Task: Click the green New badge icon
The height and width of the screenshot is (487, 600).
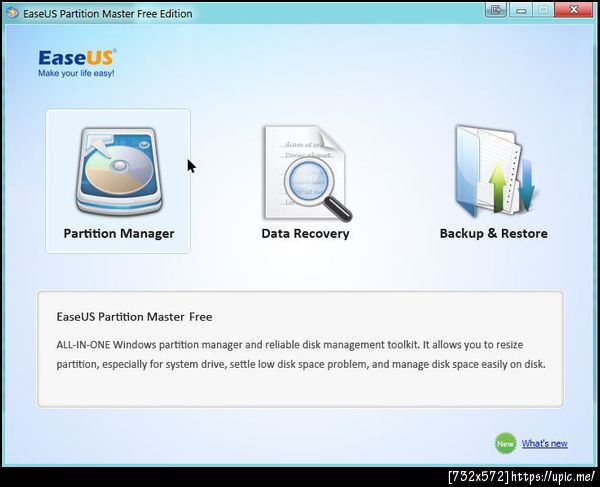Action: pyautogui.click(x=505, y=443)
